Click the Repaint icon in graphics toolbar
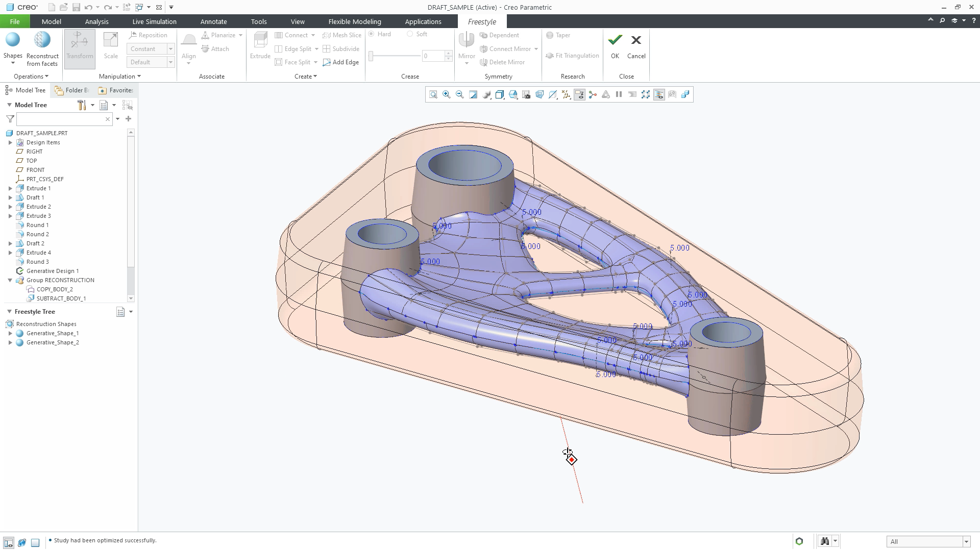Screen dimensions: 980x551 pyautogui.click(x=473, y=94)
